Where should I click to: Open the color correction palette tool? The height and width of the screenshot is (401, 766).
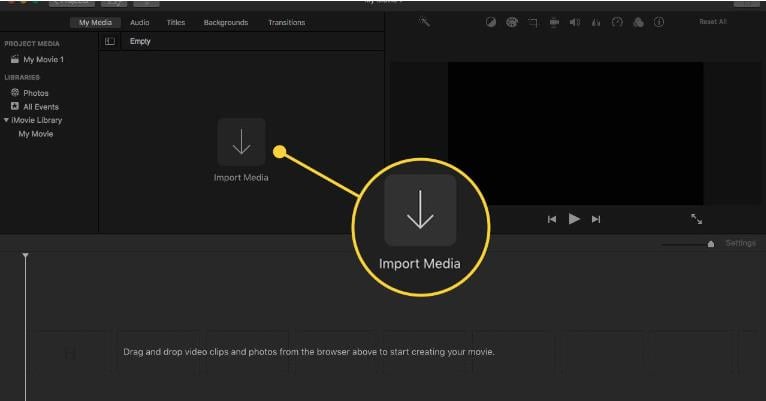pos(511,22)
